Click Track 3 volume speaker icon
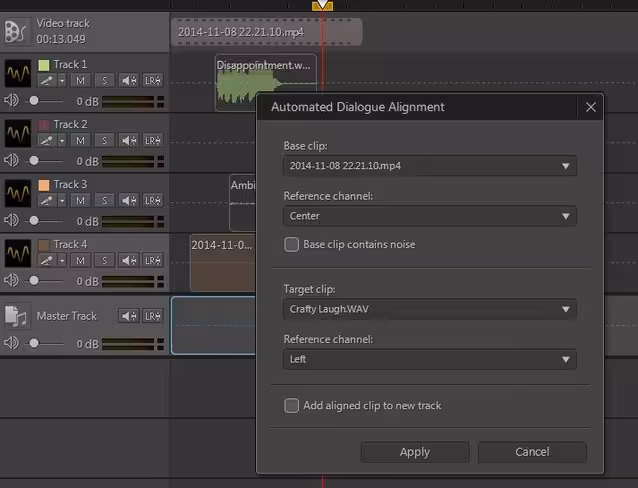638x488 pixels. [11, 220]
